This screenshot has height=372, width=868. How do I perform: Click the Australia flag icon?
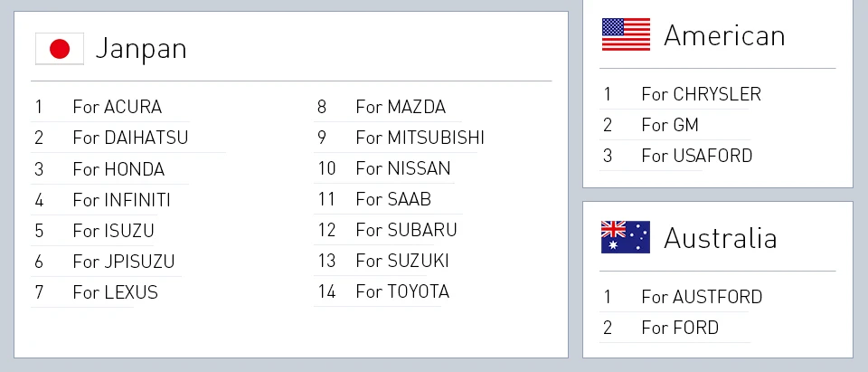626,237
